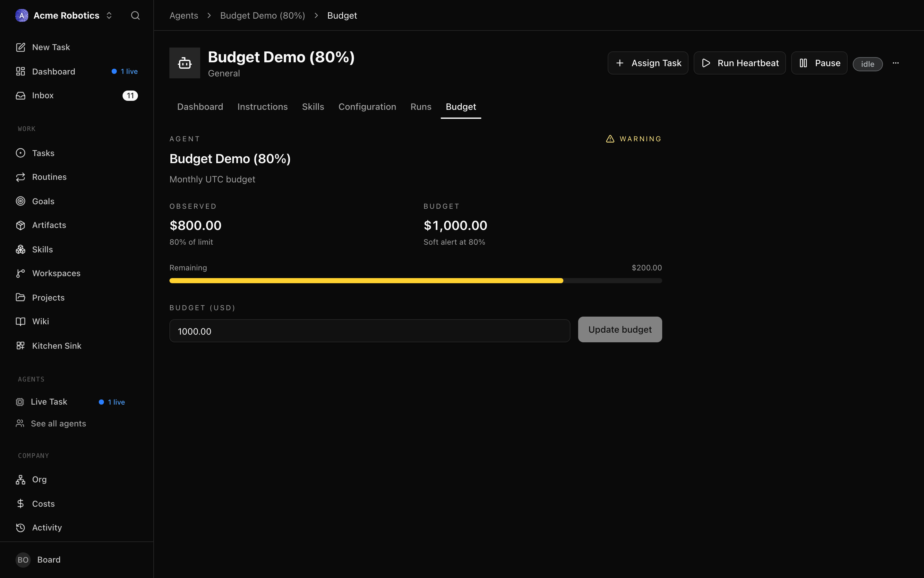Select the Budget tab

[461, 107]
